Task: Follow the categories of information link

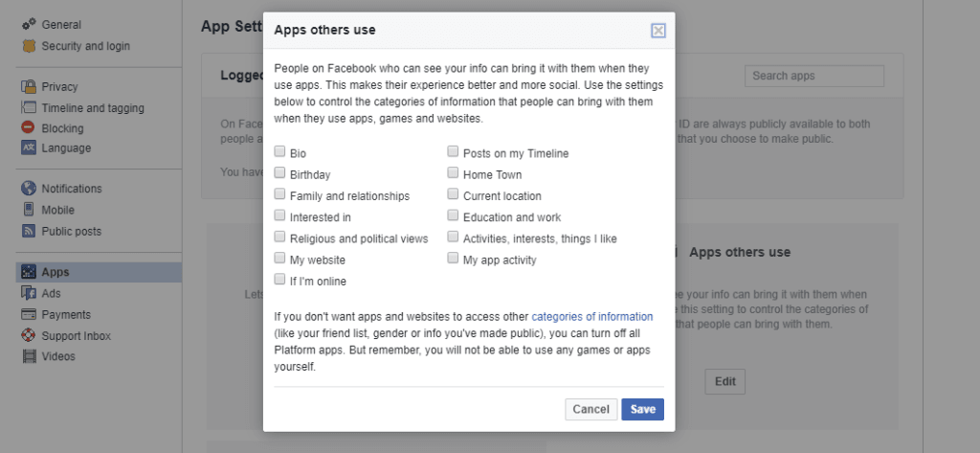Action: pyautogui.click(x=591, y=316)
